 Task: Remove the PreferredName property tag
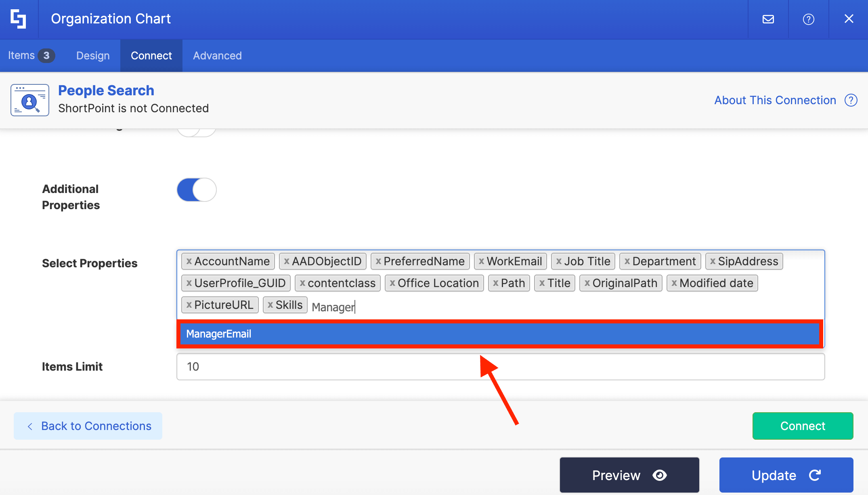(378, 261)
